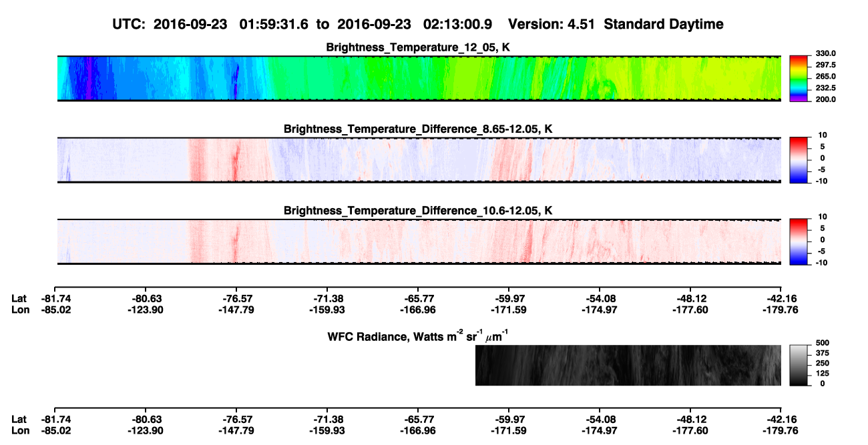Click latitude "-59.97" on the axis below WFC Radiance
This screenshot has height=445, width=868.
pos(508,419)
